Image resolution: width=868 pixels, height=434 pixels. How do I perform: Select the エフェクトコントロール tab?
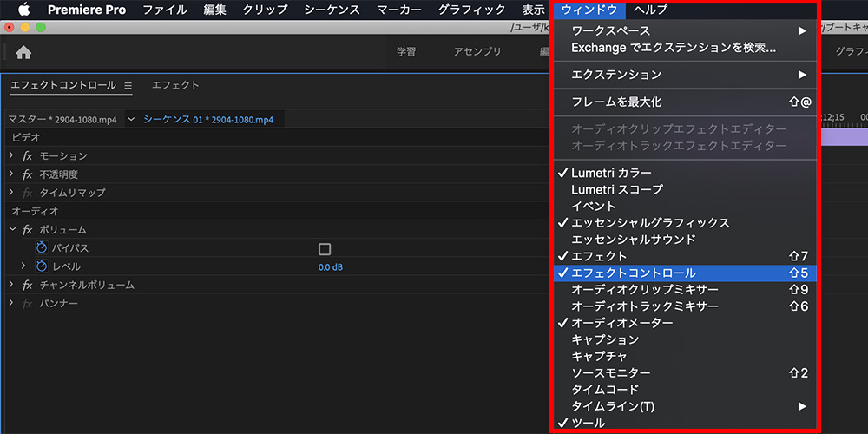(63, 85)
